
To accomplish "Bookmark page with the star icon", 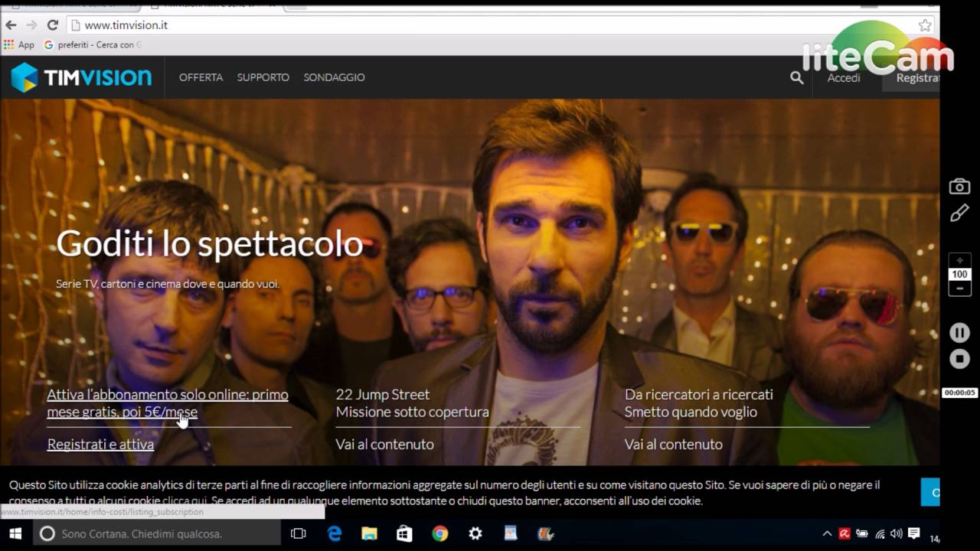I will (x=925, y=25).
